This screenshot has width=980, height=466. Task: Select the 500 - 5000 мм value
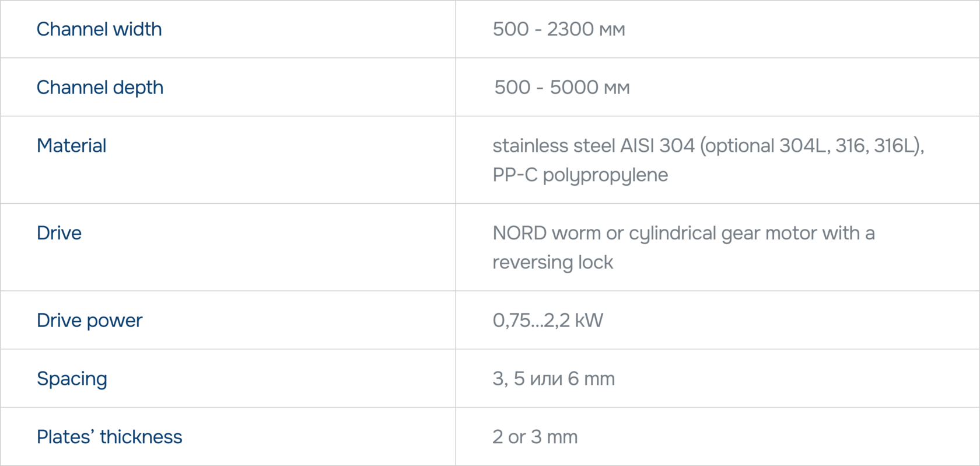(x=561, y=88)
